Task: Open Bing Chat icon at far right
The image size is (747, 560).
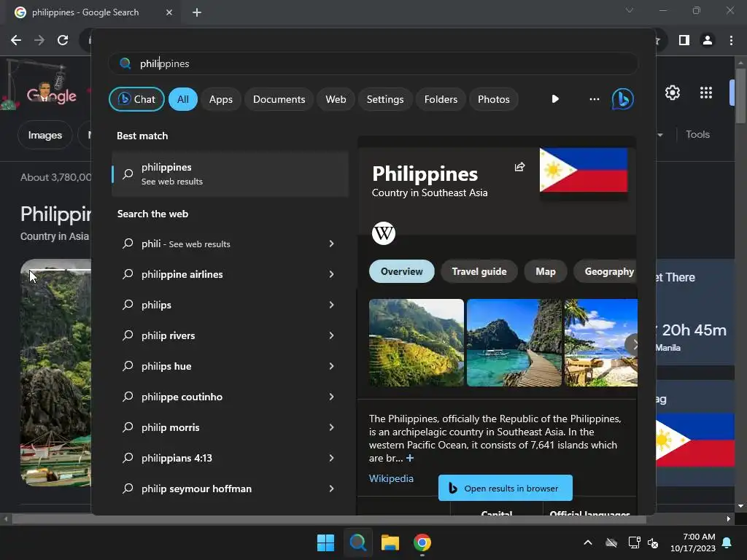Action: tap(622, 99)
